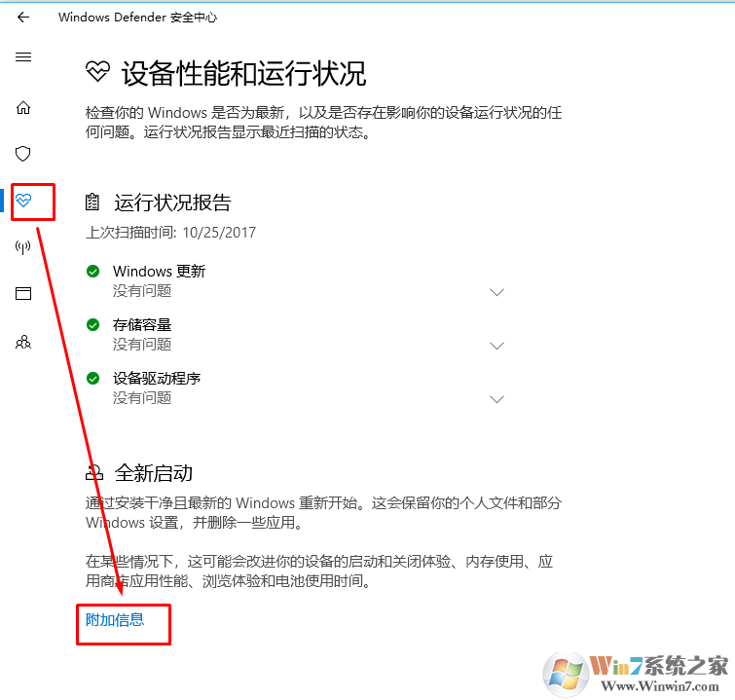
Task: Click the green check beside Windows 更新
Action: [92, 271]
